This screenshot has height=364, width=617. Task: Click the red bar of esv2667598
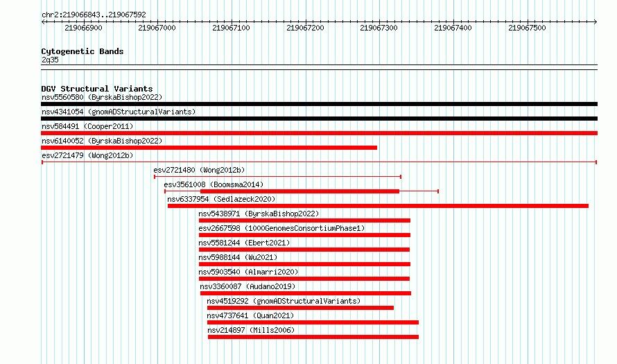coord(304,235)
